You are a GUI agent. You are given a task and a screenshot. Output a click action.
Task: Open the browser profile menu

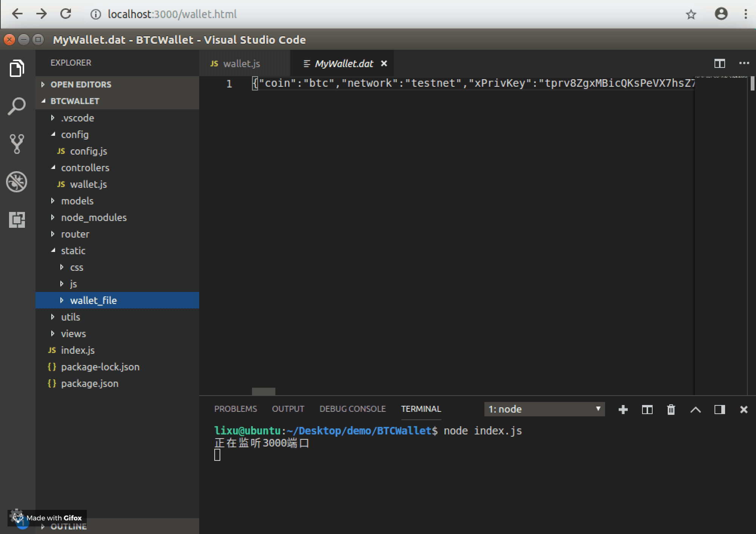(x=721, y=14)
